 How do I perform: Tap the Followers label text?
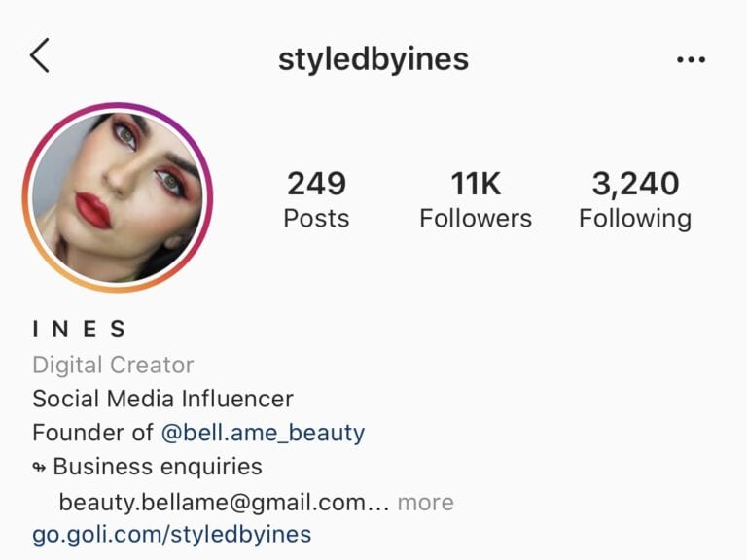(x=476, y=219)
